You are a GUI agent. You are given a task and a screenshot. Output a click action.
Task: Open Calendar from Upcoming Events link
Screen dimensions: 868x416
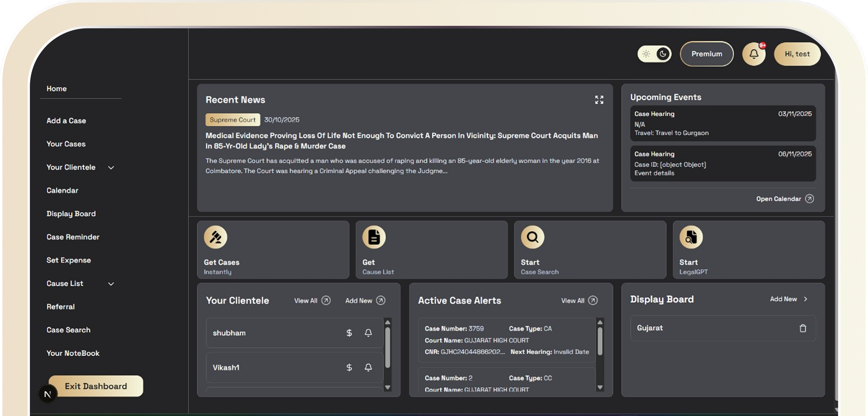coord(779,199)
